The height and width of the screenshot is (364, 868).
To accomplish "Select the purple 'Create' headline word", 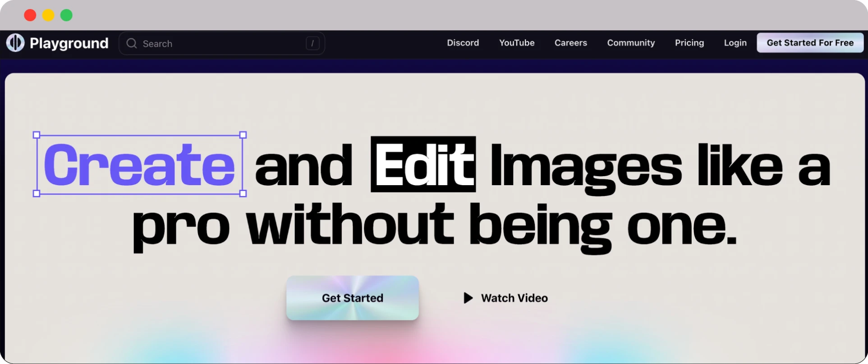I will click(139, 165).
